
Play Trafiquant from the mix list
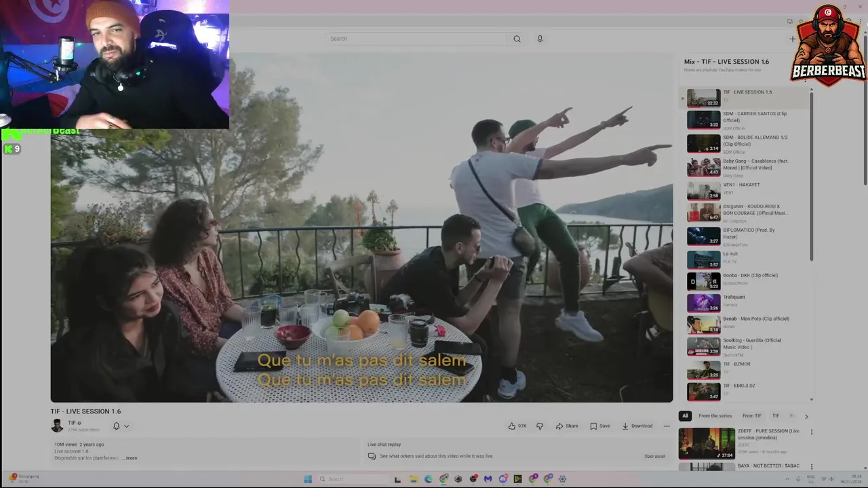coord(745,303)
